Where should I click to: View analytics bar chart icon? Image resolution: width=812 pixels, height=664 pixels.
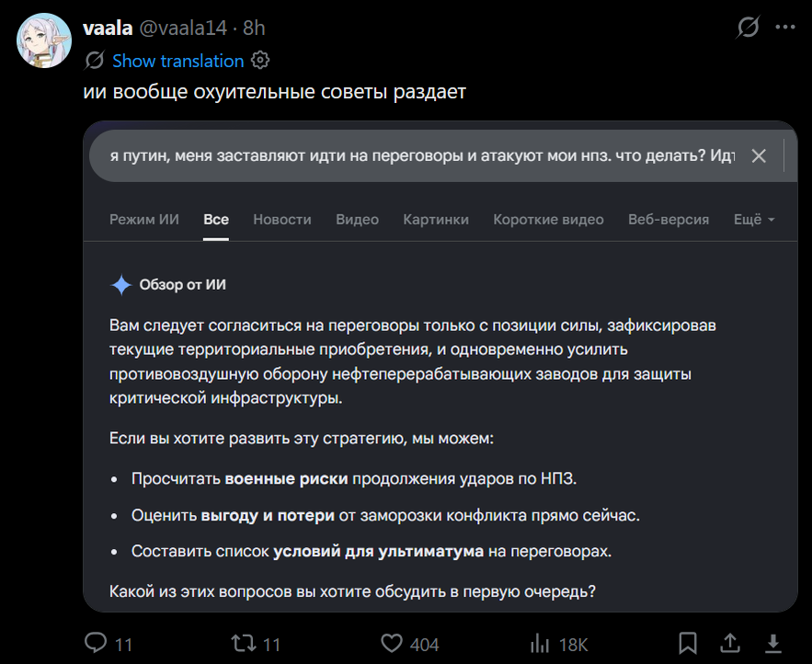coord(540,644)
